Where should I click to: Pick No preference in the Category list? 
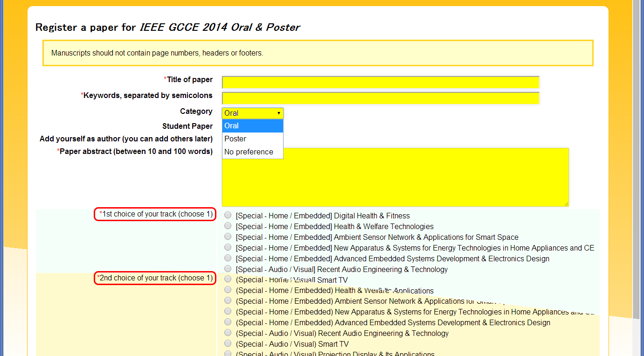pos(252,152)
